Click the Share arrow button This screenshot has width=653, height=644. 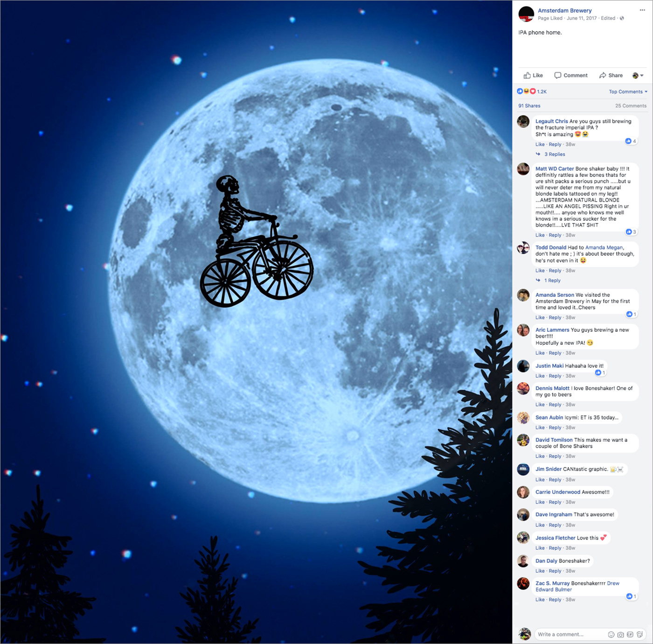pyautogui.click(x=611, y=75)
